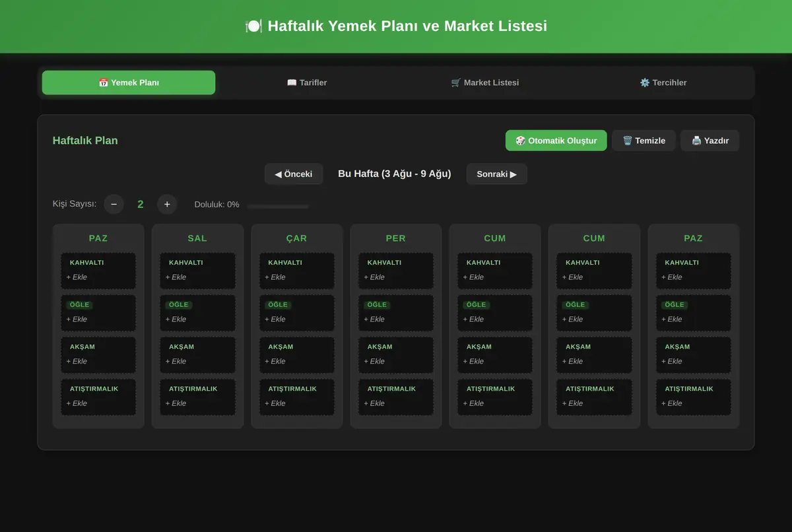
Task: Add Atıştırmalık in the second CUM column
Action: coord(594,397)
